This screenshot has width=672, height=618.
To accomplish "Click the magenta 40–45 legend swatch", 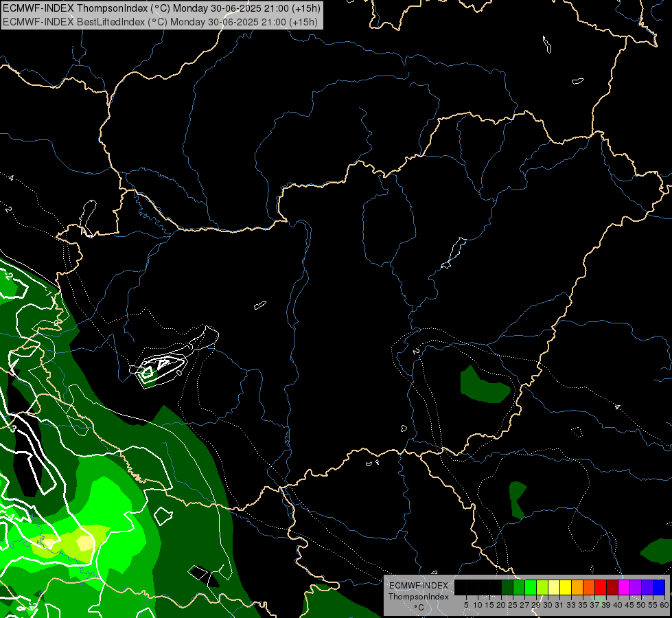I will [x=624, y=587].
